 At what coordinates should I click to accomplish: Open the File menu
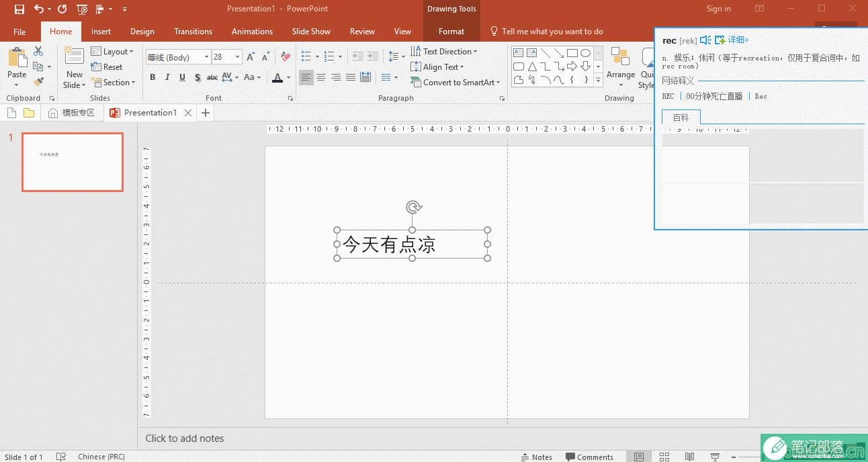[19, 32]
